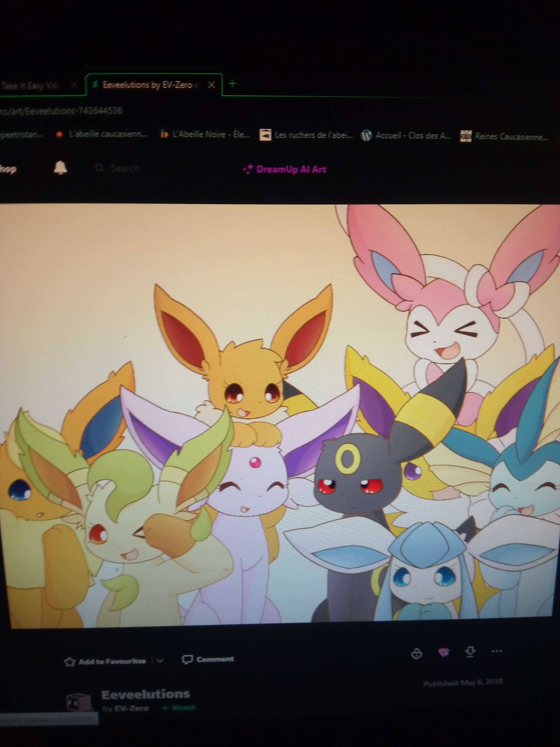Viewport: 560px width, 747px height.
Task: Open Accueil - Clos des A... bookmark
Action: pos(406,136)
